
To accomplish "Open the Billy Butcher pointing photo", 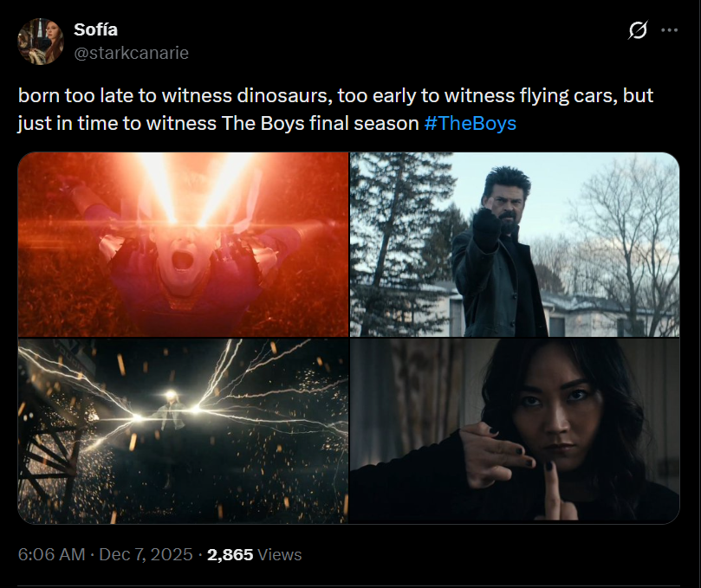I will [x=513, y=244].
